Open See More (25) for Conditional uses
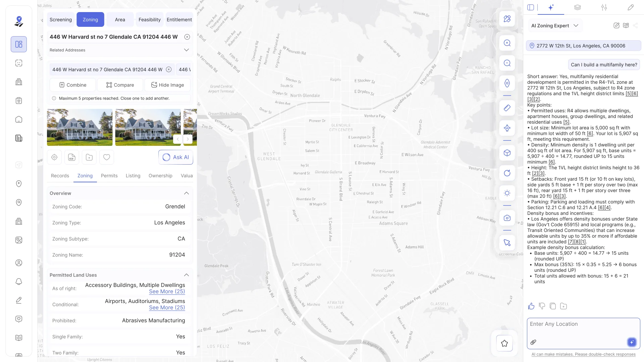Image resolution: width=644 pixels, height=362 pixels. coord(167,308)
